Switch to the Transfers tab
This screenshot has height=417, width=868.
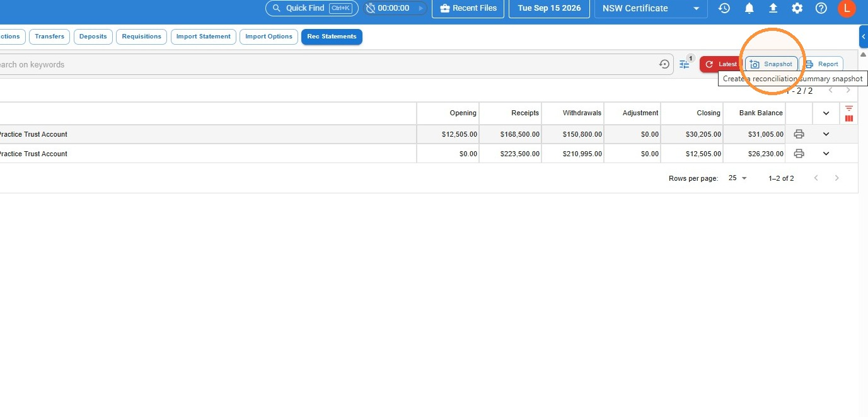50,37
